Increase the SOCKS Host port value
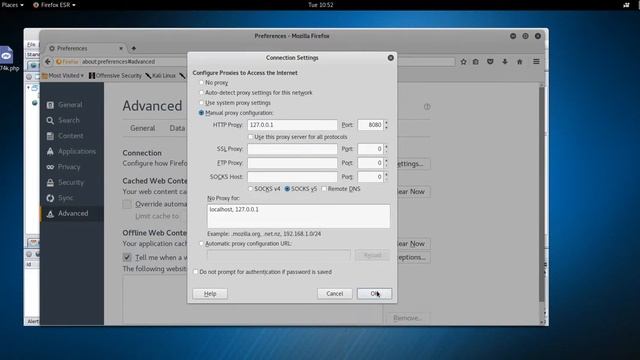The width and height of the screenshot is (640, 360). [386, 174]
